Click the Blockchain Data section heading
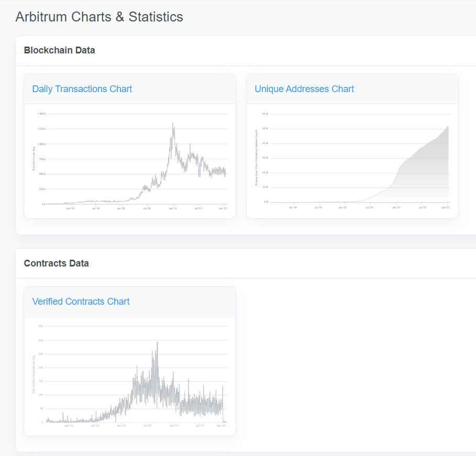The width and height of the screenshot is (476, 456). point(60,50)
